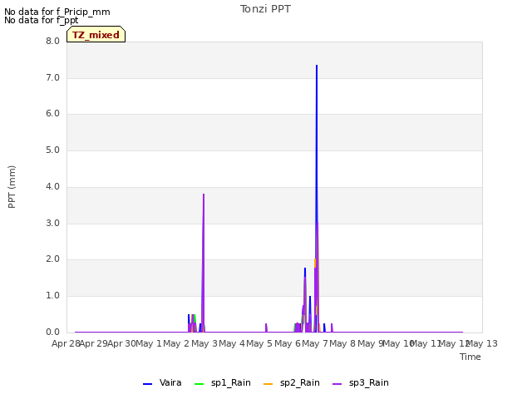Viewport: 532px width, 399px height.
Task: Click the 5.0 y-axis tick label
Action: [x=52, y=150]
